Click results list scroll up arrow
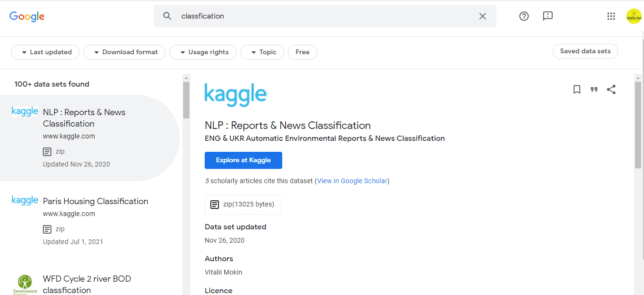The width and height of the screenshot is (644, 295). (186, 78)
